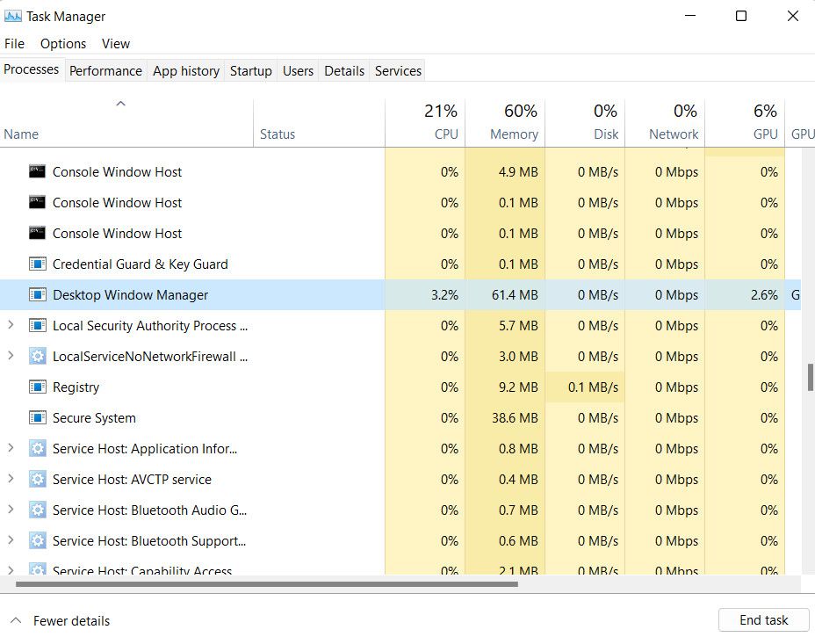815x644 pixels.
Task: Click the Credential Guard & Key Guard icon
Action: [38, 264]
